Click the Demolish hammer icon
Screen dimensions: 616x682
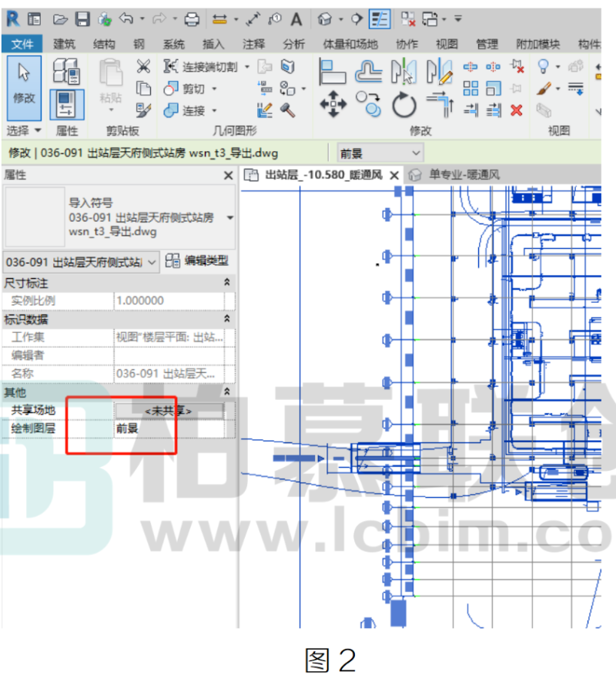coord(287,110)
